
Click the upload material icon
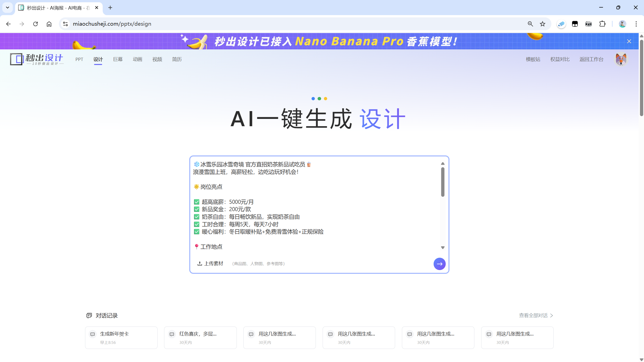[x=200, y=264]
